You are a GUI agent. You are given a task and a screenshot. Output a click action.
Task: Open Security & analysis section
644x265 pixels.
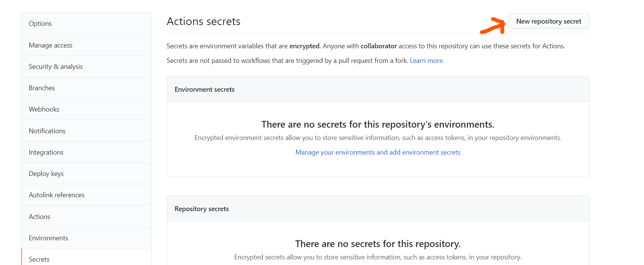pos(56,67)
